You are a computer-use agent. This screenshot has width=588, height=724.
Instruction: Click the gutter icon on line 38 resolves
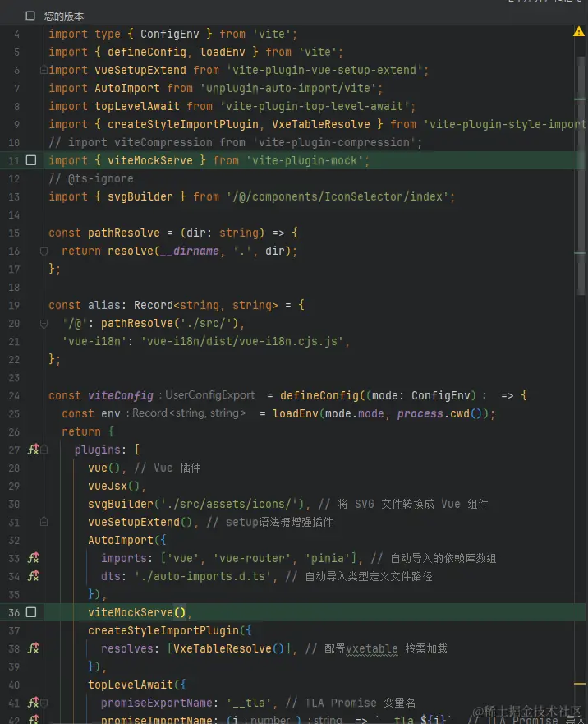[x=33, y=648]
